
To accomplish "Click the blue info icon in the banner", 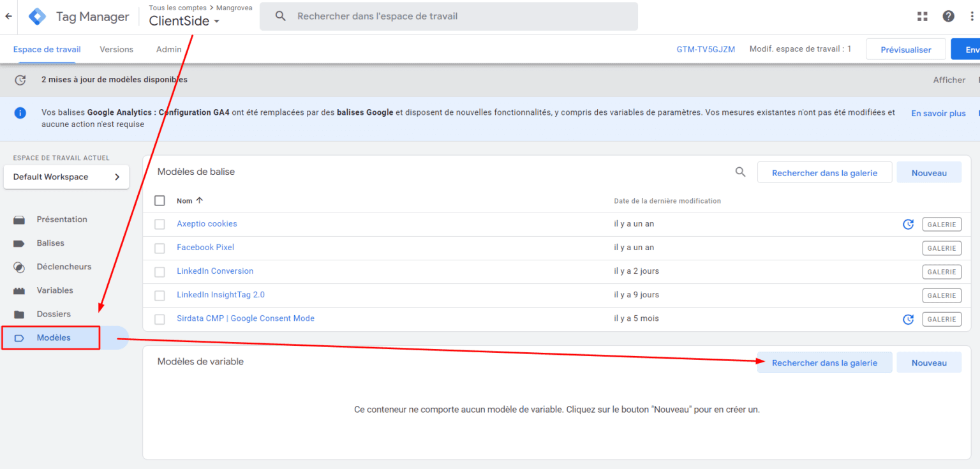I will (x=20, y=113).
